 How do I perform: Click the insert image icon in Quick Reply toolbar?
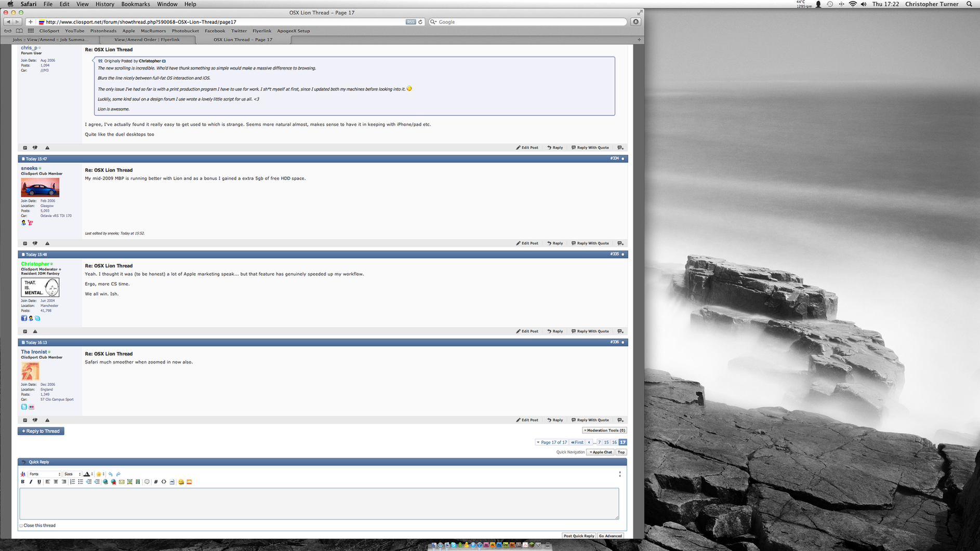pyautogui.click(x=130, y=482)
